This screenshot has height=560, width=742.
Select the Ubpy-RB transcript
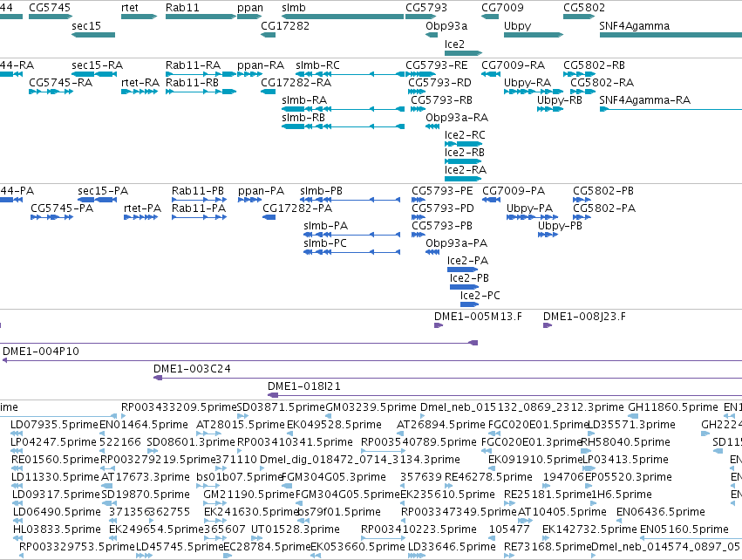[550, 109]
